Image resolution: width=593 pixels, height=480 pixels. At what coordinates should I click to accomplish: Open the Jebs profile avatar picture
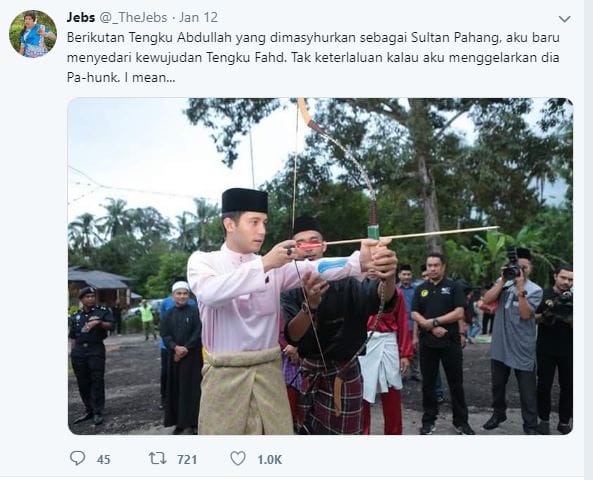pos(33,34)
